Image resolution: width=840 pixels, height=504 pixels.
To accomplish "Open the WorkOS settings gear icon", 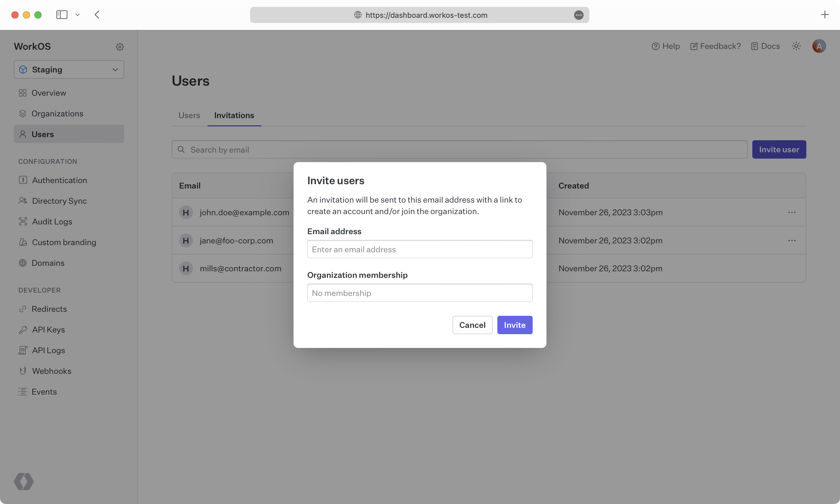I will coord(120,47).
